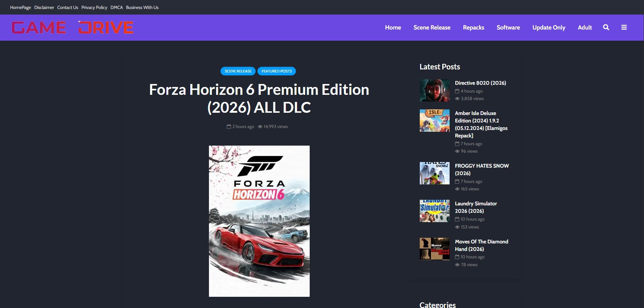Screen dimensions: 644x308
Task: Click the Forza Horizon 6 Premium Edition headline
Action: click(x=259, y=99)
